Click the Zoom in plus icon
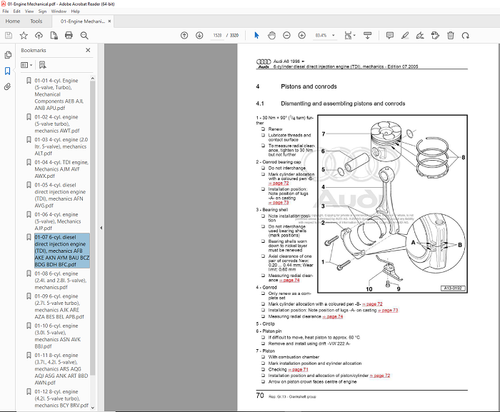 [302, 35]
